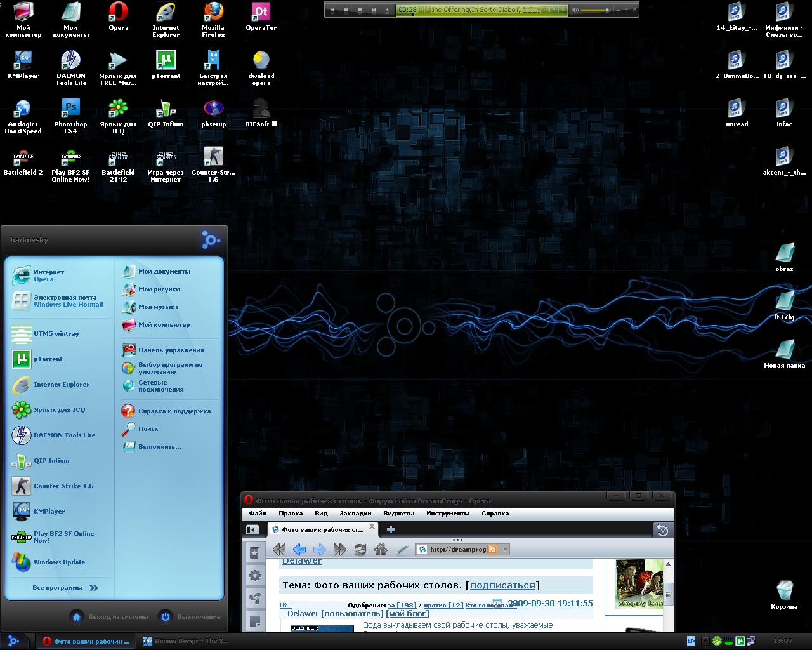Viewport: 812px width, 650px height.
Task: Select the OperaTor desktop icon
Action: click(x=261, y=18)
